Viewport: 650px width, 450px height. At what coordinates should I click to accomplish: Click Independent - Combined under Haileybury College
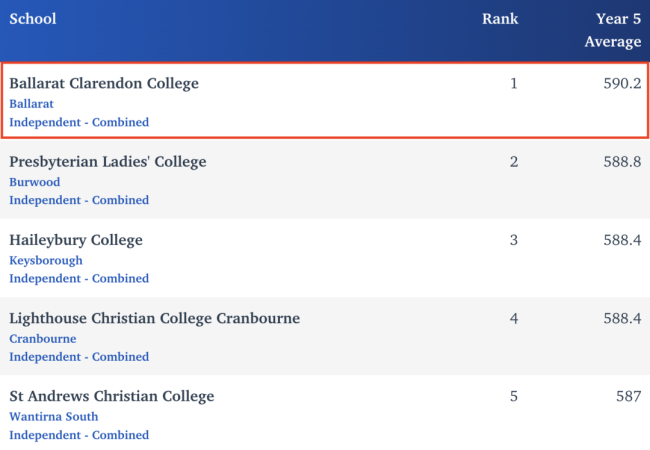click(79, 278)
